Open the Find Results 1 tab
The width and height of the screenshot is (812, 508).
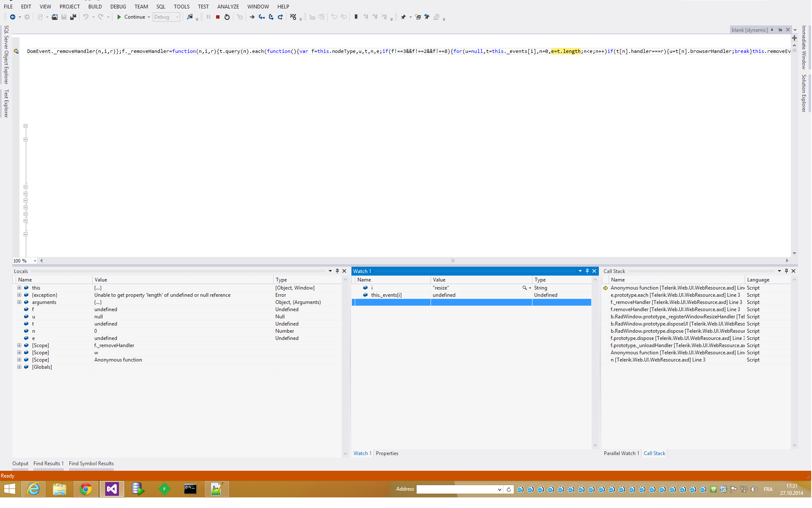(48, 464)
